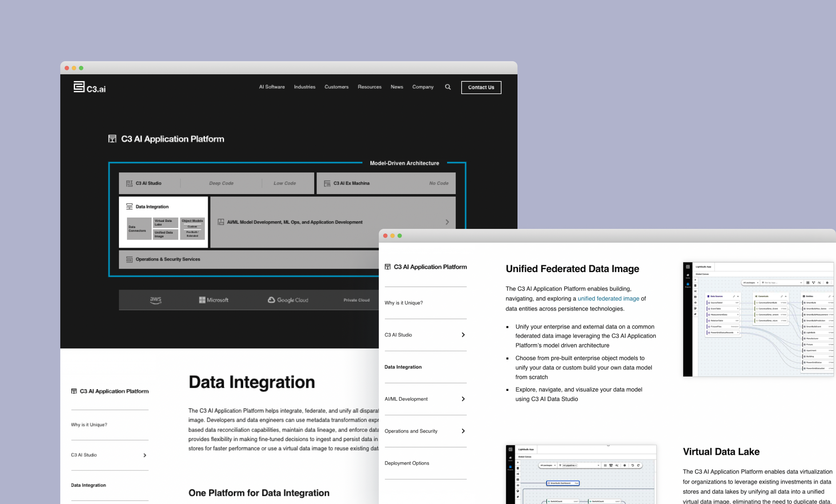Open the Resources menu
This screenshot has width=836, height=504.
[x=369, y=87]
